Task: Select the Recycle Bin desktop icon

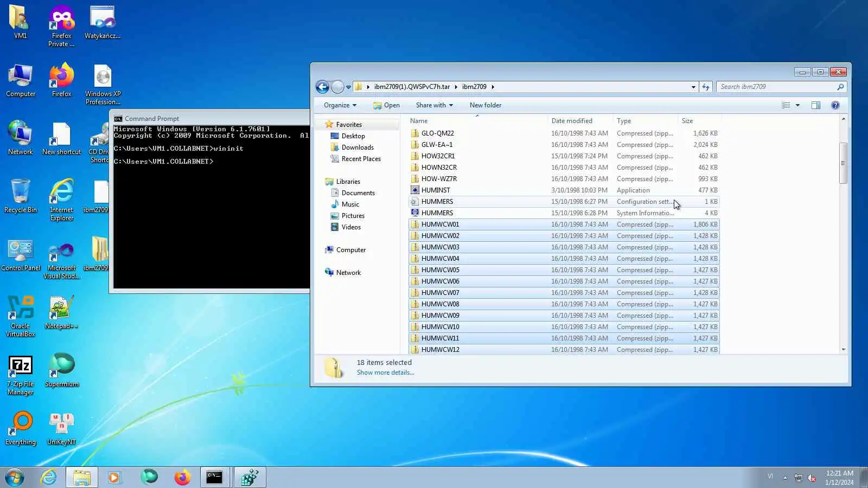Action: click(x=21, y=196)
